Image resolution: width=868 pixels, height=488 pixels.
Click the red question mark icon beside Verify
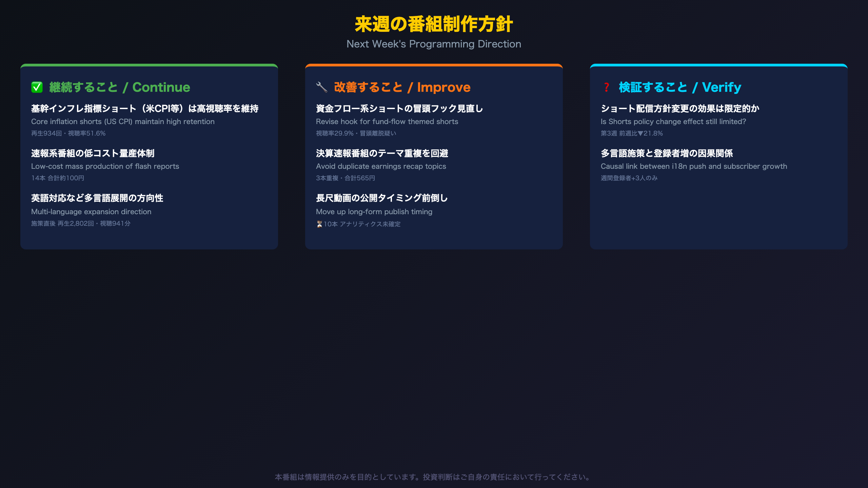tap(606, 87)
